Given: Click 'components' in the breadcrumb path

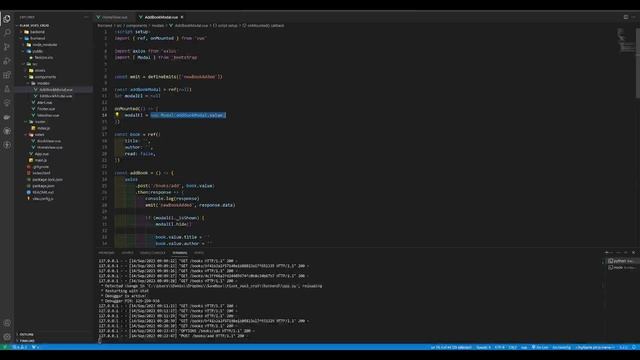Looking at the screenshot, I should click(x=136, y=25).
